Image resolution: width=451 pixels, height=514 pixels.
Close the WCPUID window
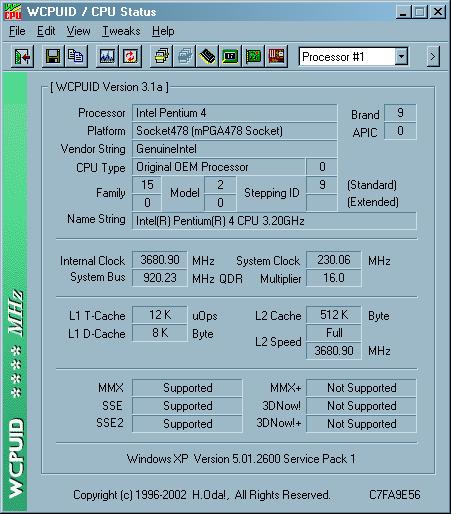[x=438, y=12]
